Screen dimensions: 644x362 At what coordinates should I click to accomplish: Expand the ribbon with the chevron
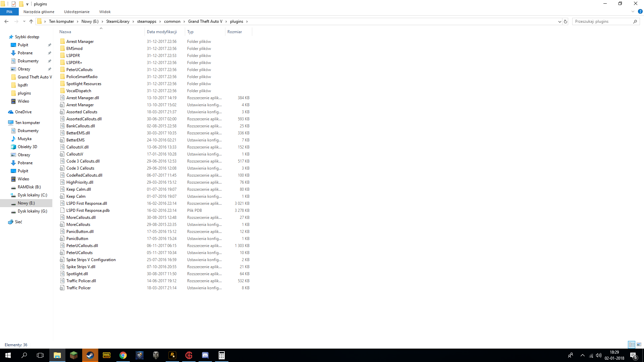click(x=633, y=11)
